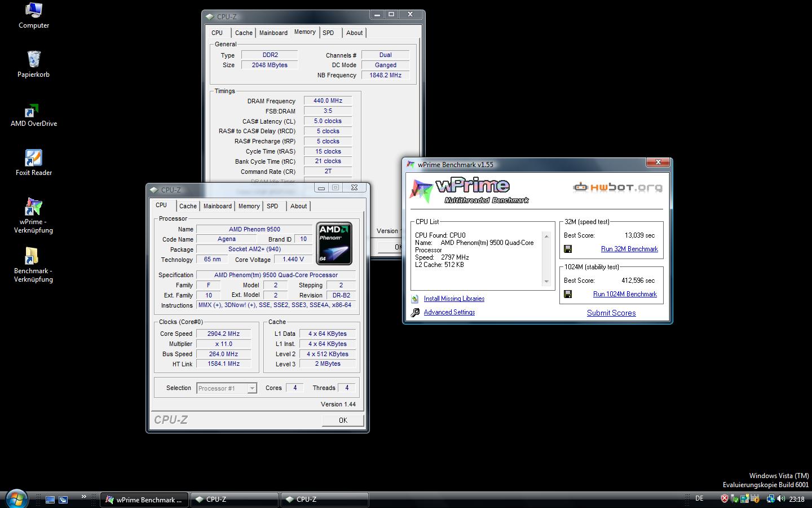Click CPU List scrollbar up arrow
Viewport: 812px width, 508px height.
point(546,237)
